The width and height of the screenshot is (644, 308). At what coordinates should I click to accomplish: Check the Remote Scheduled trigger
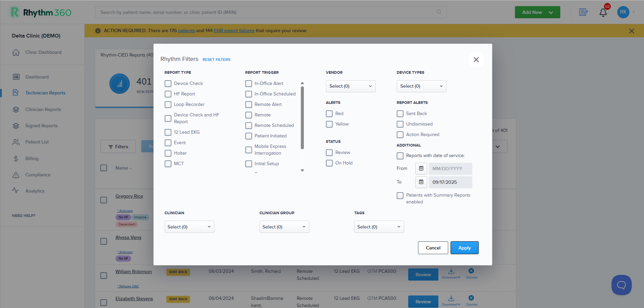pyautogui.click(x=249, y=126)
